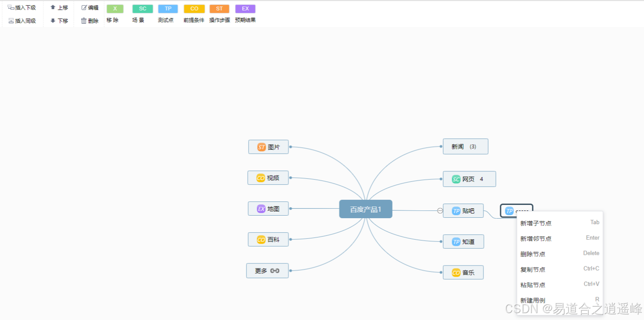
Task: Click the ST icon on 图片 node
Action: pyautogui.click(x=261, y=147)
